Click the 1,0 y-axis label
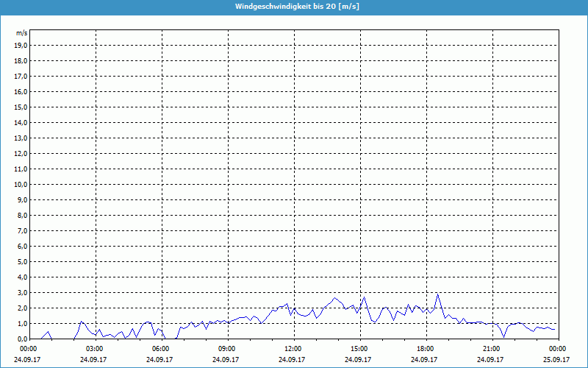This screenshot has width=588, height=368. click(23, 323)
